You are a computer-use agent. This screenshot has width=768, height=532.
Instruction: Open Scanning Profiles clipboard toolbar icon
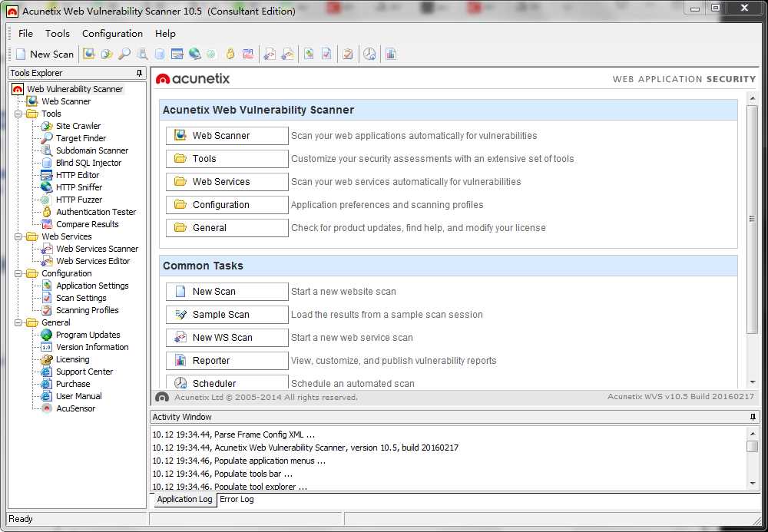348,54
